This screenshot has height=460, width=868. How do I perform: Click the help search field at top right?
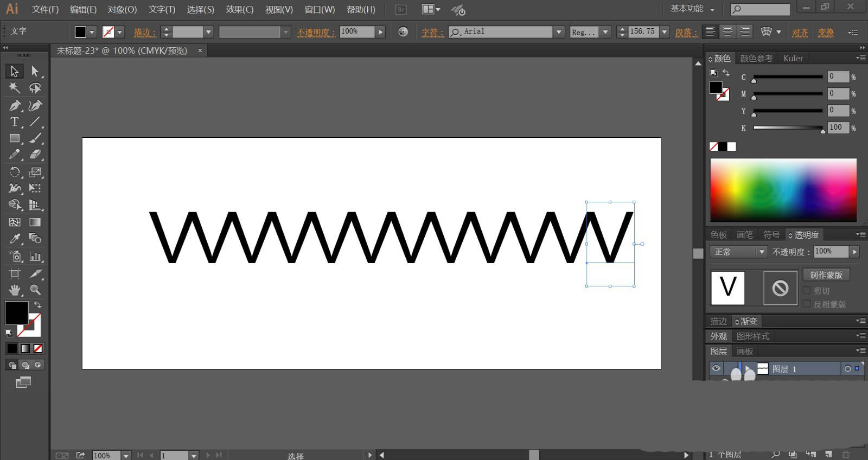click(760, 9)
